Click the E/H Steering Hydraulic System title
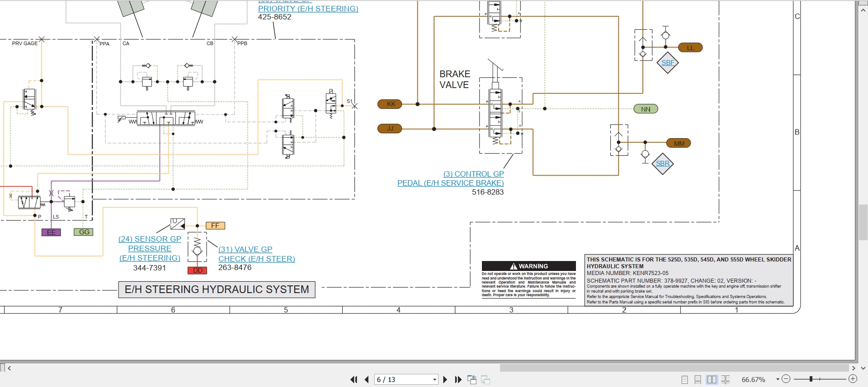The height and width of the screenshot is (387, 868). click(x=217, y=289)
